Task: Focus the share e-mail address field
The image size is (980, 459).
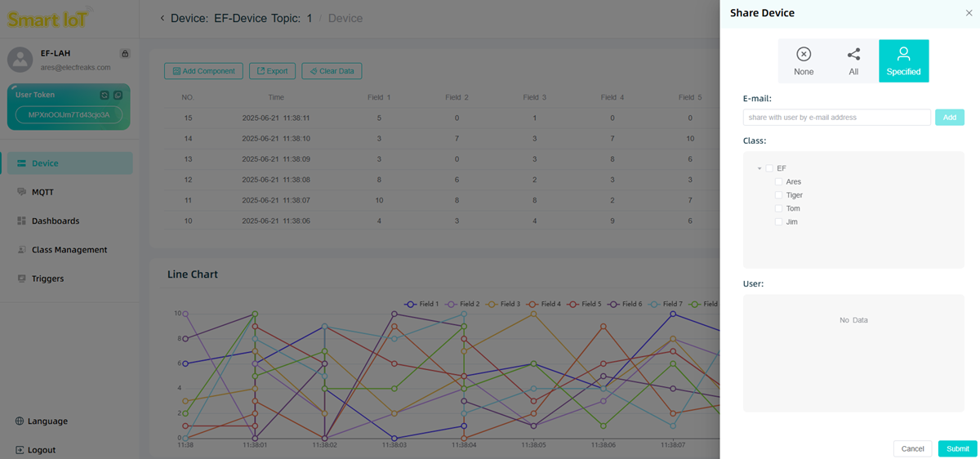Action: 836,118
